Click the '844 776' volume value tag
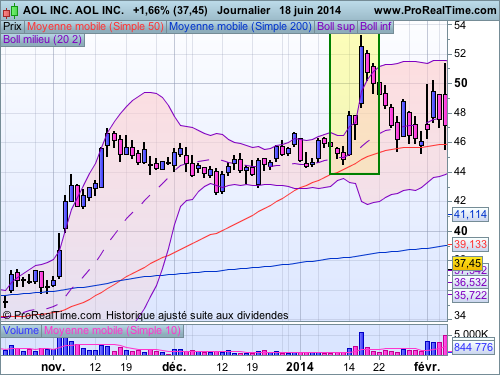This screenshot has width=500, height=375. coord(473,347)
